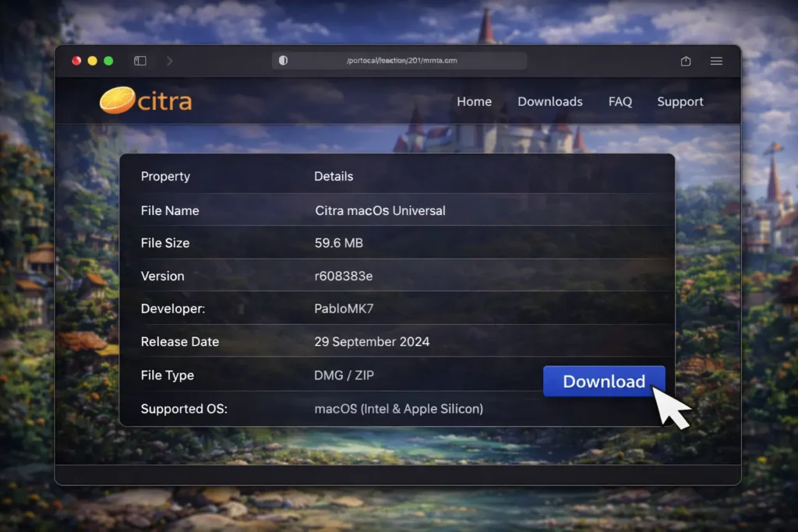Open the browser hamburger menu icon

716,61
